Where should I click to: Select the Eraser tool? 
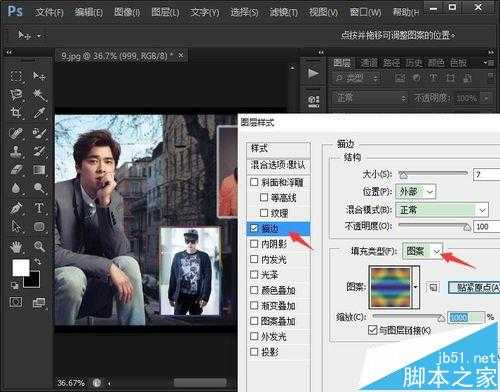[x=16, y=170]
